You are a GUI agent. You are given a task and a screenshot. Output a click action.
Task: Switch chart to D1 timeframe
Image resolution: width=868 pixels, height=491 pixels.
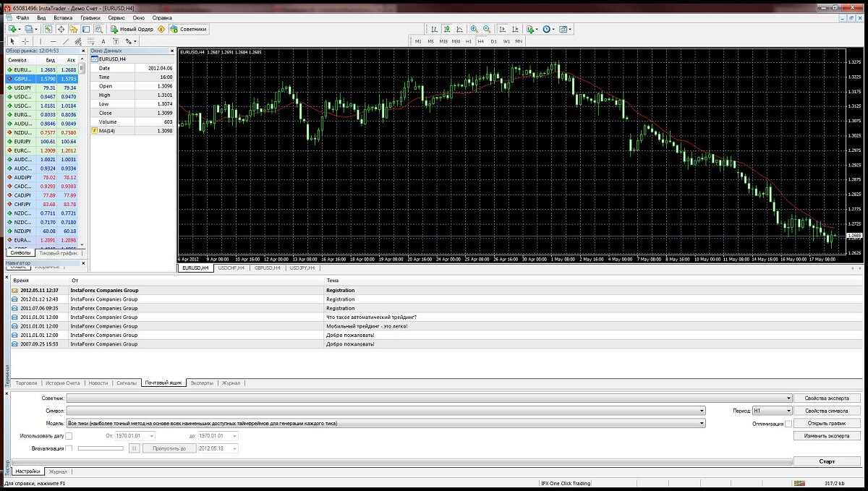pos(494,41)
